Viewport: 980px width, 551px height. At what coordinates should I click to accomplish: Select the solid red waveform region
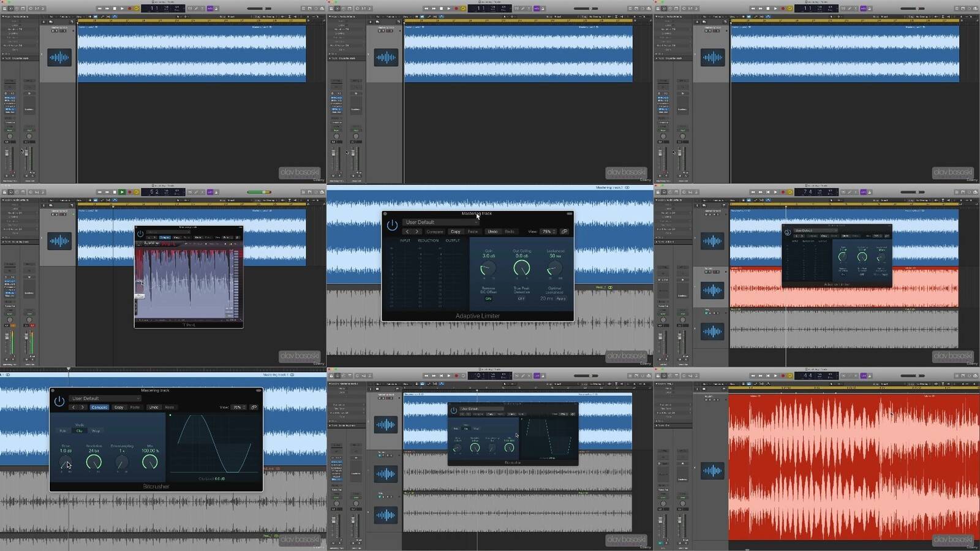click(854, 467)
